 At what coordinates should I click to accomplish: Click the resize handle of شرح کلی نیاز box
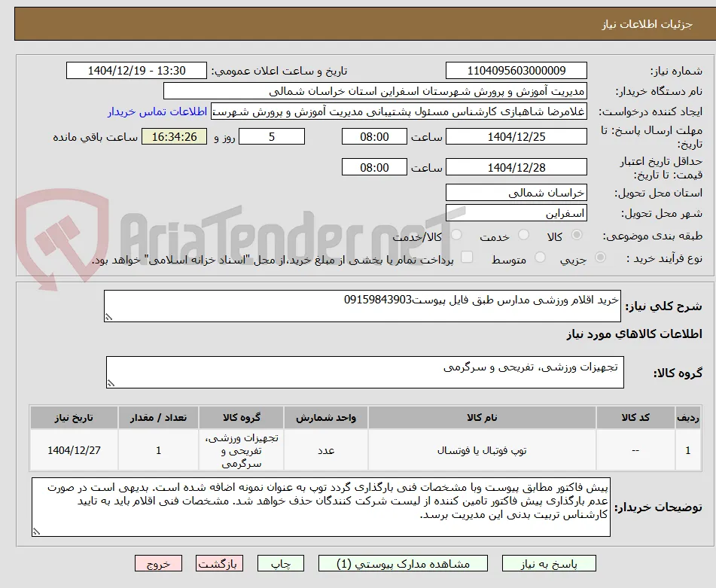(x=108, y=317)
